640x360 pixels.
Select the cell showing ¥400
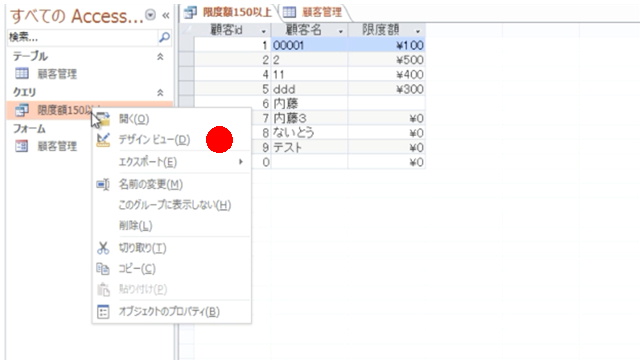[x=387, y=75]
